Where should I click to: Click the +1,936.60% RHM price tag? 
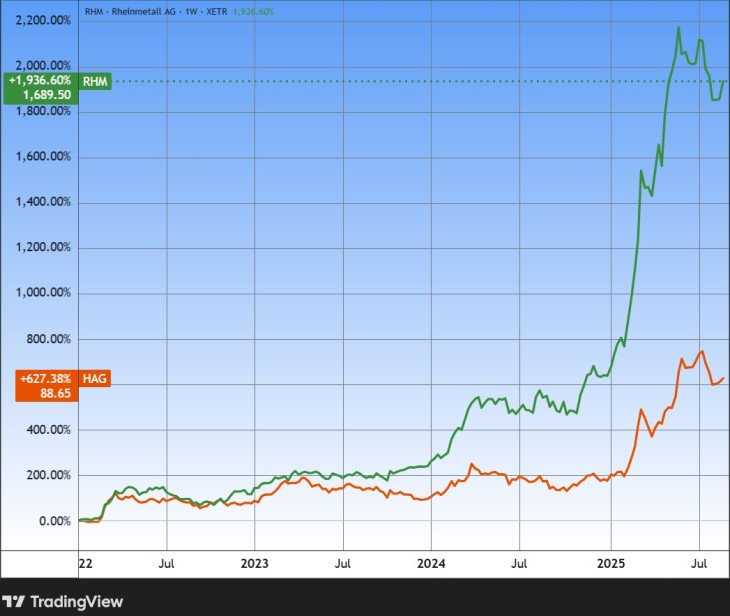[40, 81]
